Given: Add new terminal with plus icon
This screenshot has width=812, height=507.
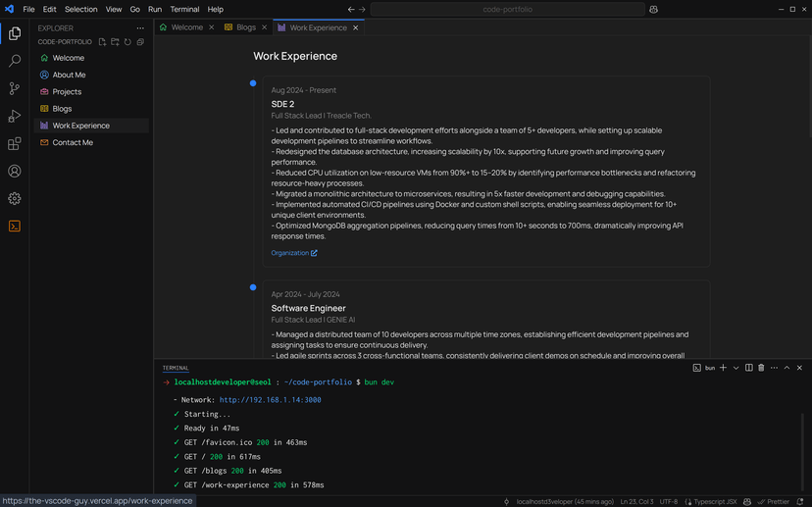Looking at the screenshot, I should pyautogui.click(x=723, y=368).
